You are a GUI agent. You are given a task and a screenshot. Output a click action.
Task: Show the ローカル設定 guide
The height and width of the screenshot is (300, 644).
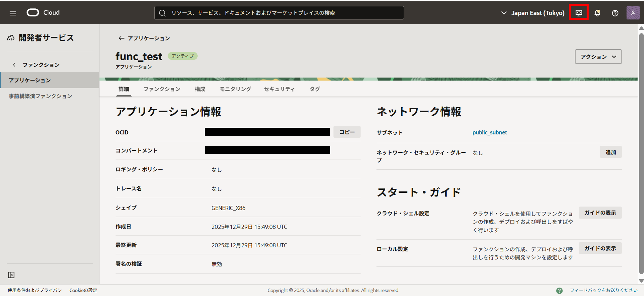pos(600,248)
